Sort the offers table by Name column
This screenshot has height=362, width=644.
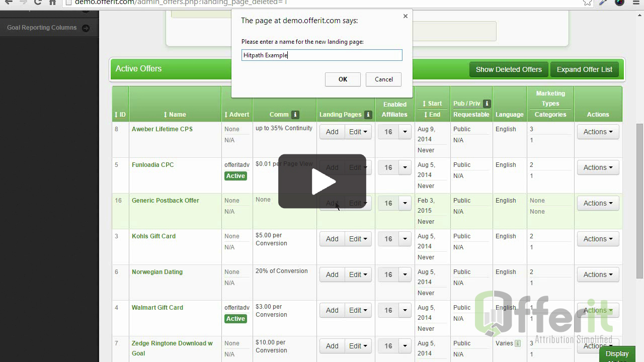[x=175, y=115]
